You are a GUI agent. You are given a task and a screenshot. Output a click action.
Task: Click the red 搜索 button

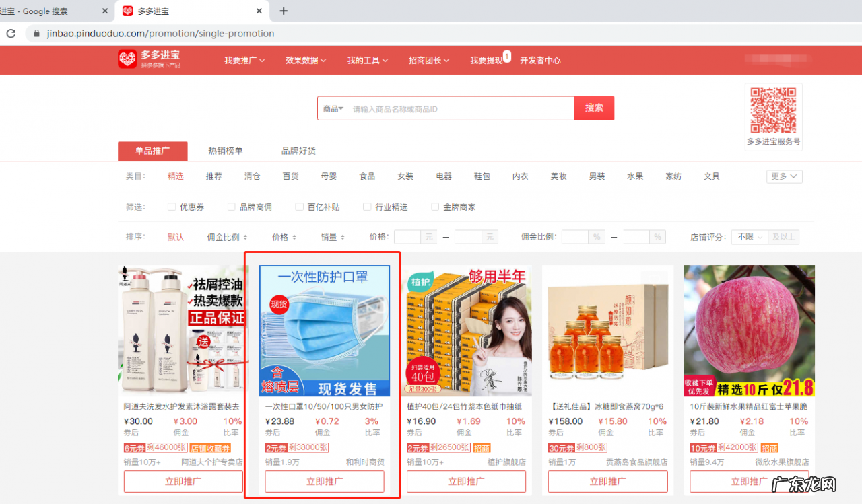point(593,108)
